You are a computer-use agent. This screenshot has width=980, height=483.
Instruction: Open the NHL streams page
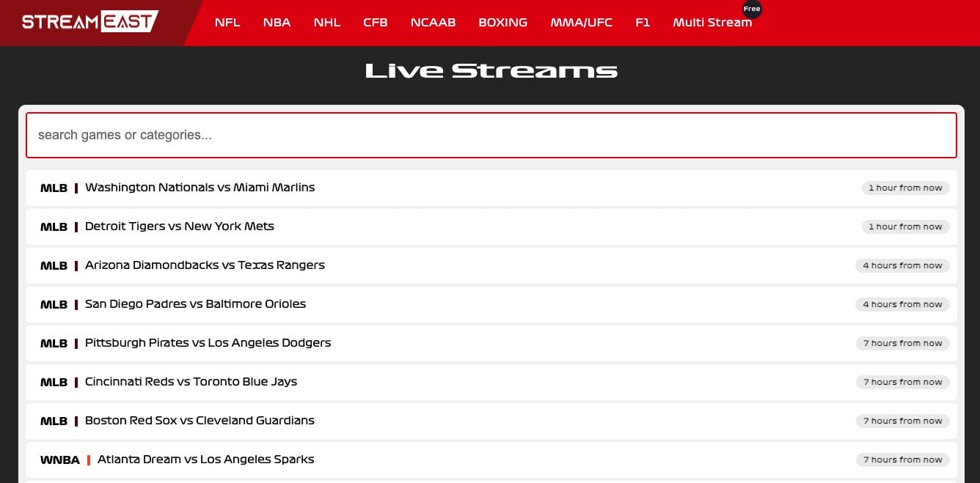326,22
